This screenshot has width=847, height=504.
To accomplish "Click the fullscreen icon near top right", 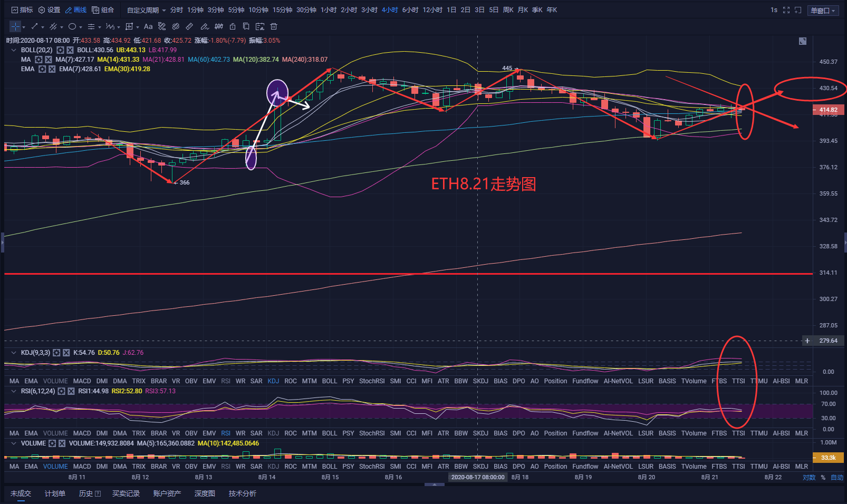I will pos(786,9).
